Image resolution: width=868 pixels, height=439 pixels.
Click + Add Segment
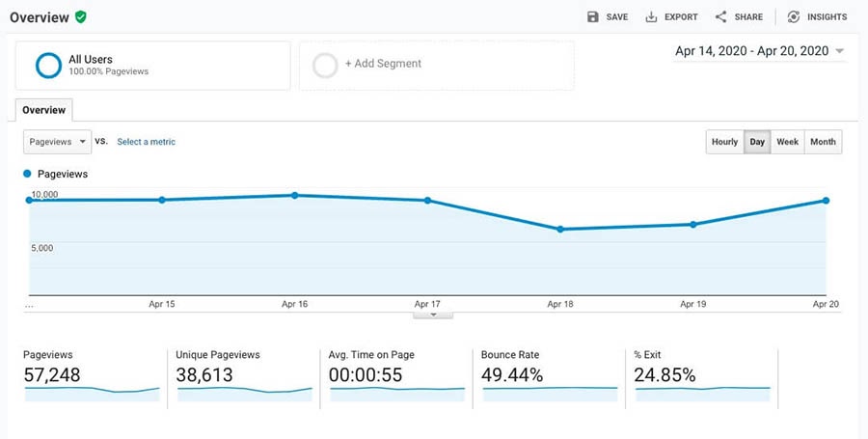[x=383, y=64]
